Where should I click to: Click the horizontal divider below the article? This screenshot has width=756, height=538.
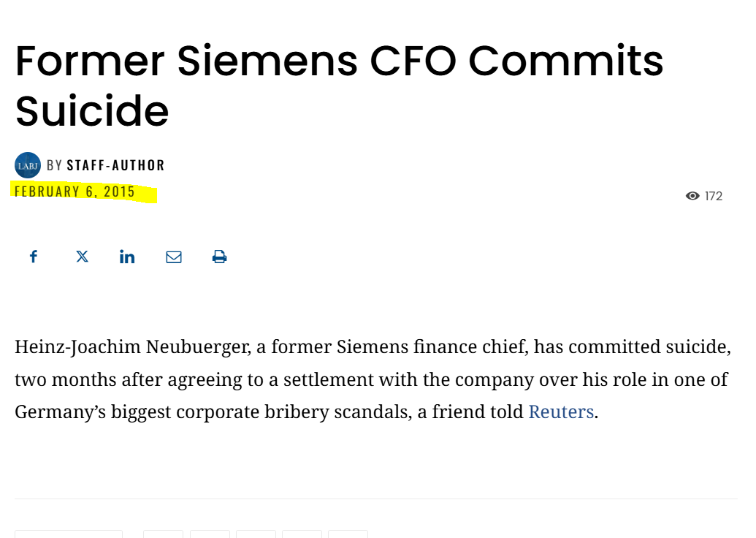(x=375, y=499)
